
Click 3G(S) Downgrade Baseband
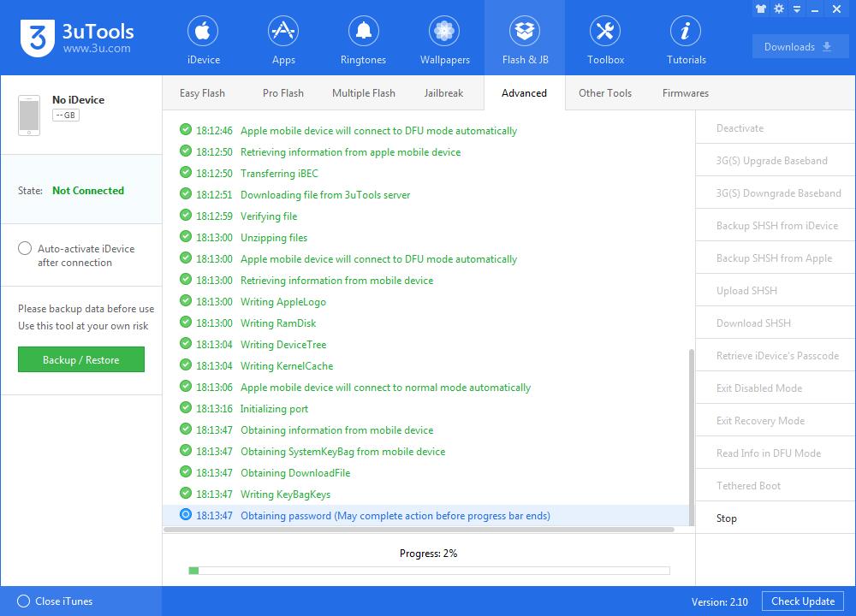pyautogui.click(x=776, y=192)
